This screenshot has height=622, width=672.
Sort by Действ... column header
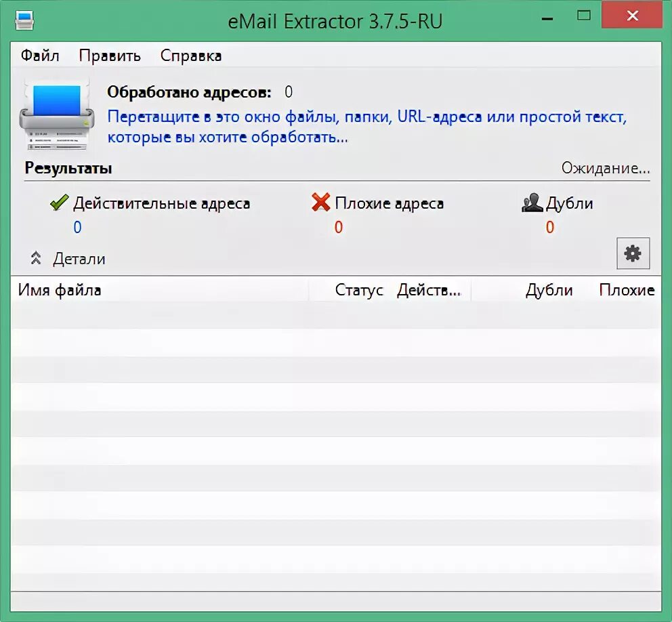pos(429,290)
